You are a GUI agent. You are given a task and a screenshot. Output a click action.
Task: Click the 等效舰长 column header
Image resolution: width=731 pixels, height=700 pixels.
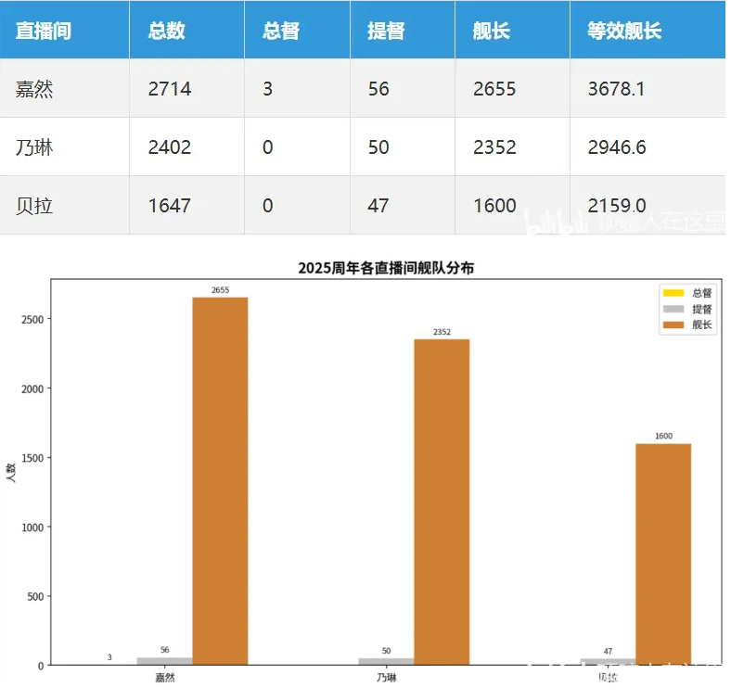(x=624, y=30)
